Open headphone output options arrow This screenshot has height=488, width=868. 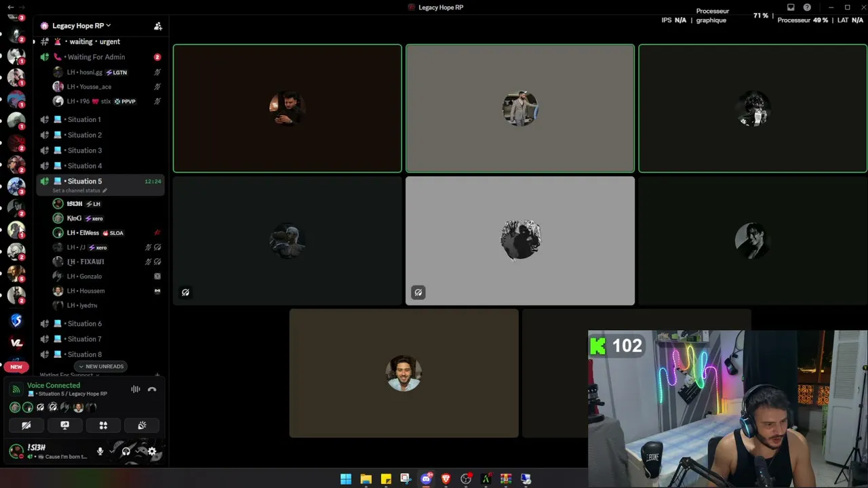[x=136, y=451]
